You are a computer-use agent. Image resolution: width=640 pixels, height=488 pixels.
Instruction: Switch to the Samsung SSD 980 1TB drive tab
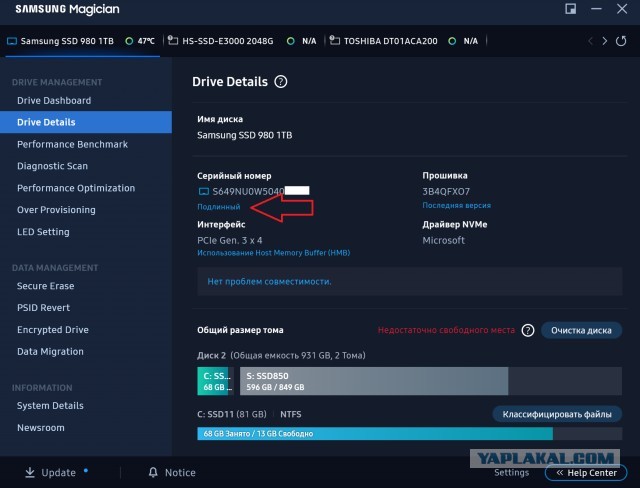pos(81,41)
